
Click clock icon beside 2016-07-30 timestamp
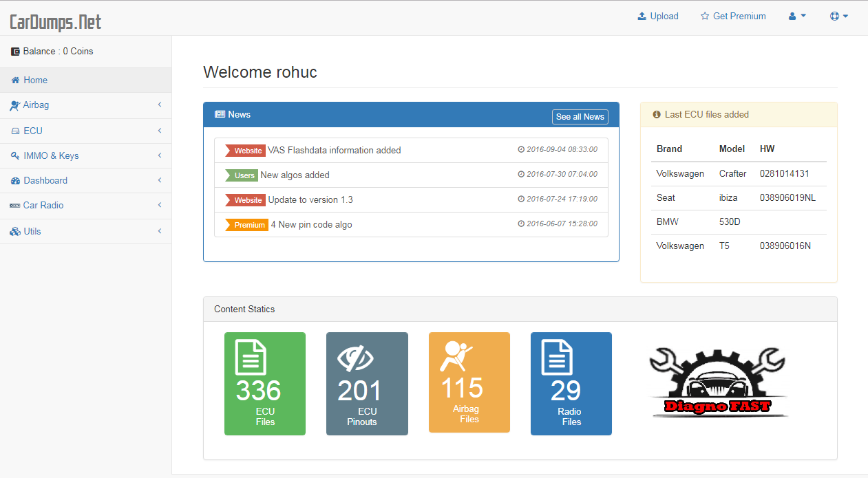521,174
